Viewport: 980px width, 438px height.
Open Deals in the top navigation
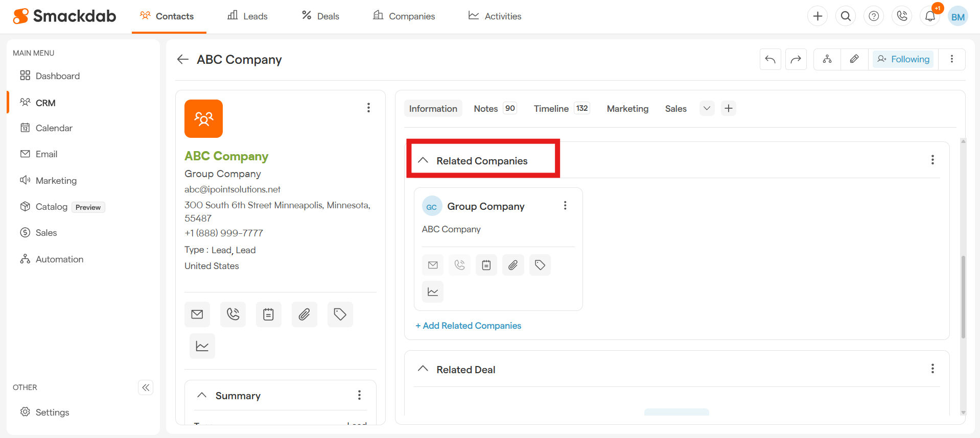point(320,16)
